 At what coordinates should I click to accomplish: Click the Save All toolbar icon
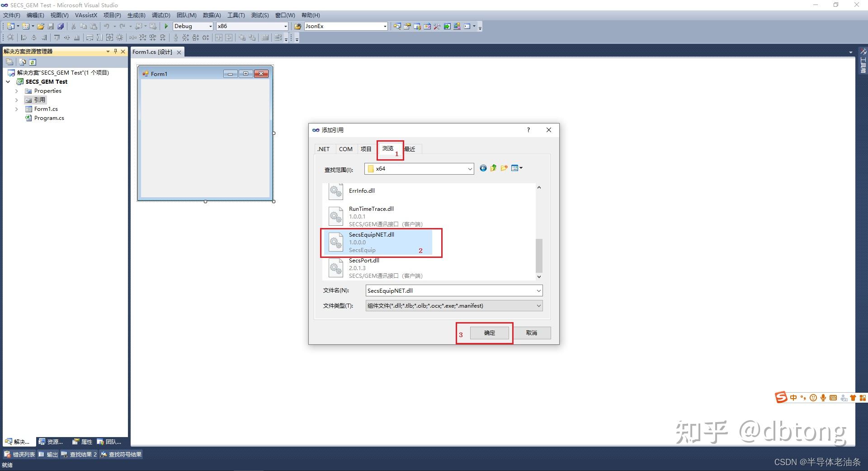click(x=61, y=26)
